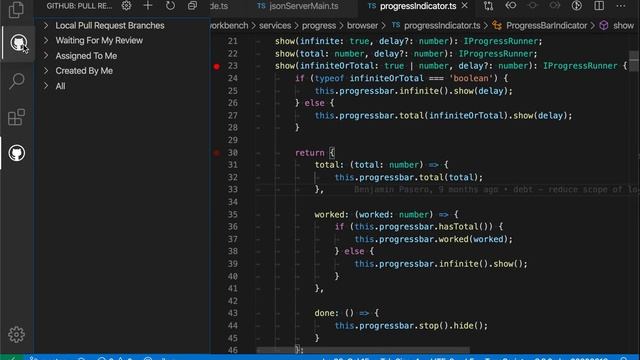Click the vertical scrollbar thumb at the editor's right edge
Screen dimensions: 640x360
click(x=633, y=61)
